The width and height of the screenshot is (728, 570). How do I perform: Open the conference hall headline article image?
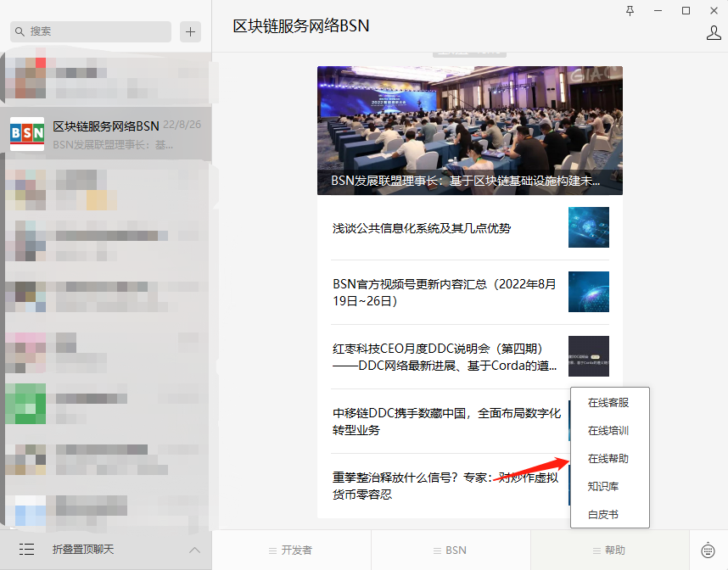[470, 131]
